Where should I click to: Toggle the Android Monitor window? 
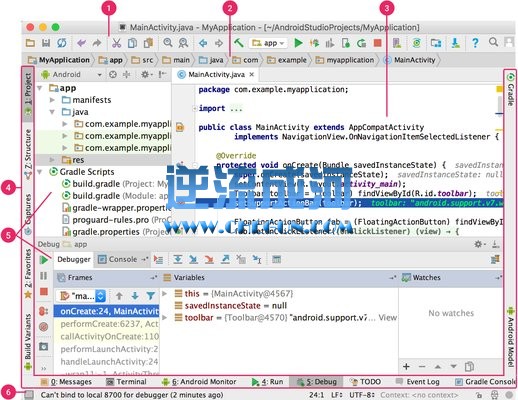199,382
